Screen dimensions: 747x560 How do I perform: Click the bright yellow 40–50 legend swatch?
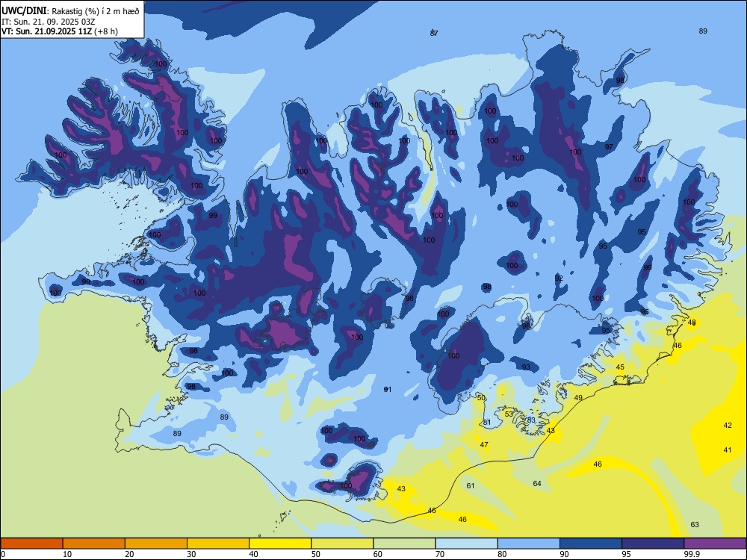point(280,544)
